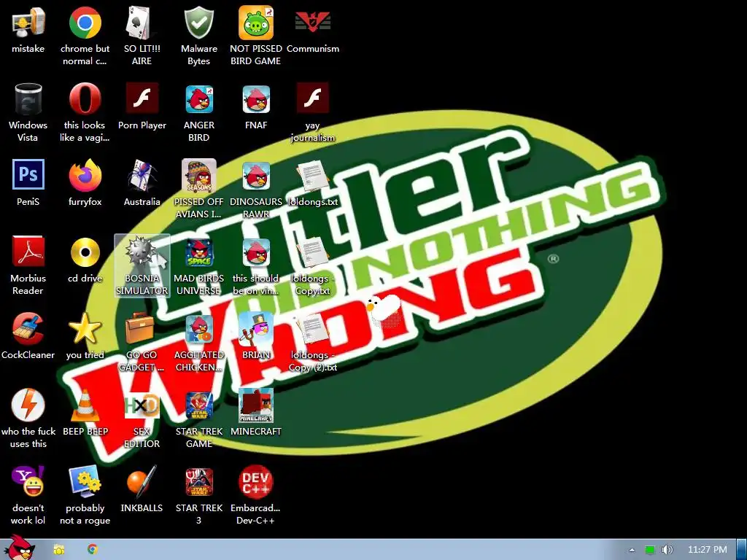
Task: Select the 'loldongs - Copy.txt' file
Action: point(313,253)
